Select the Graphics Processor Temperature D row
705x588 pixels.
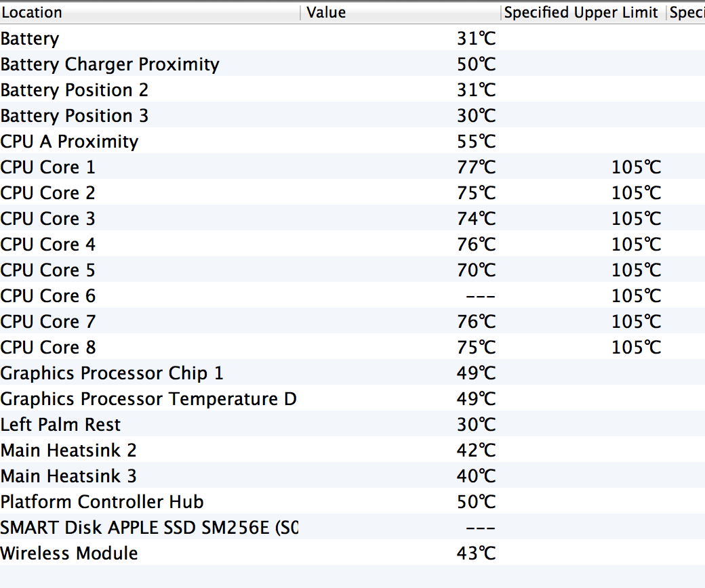tap(352, 398)
